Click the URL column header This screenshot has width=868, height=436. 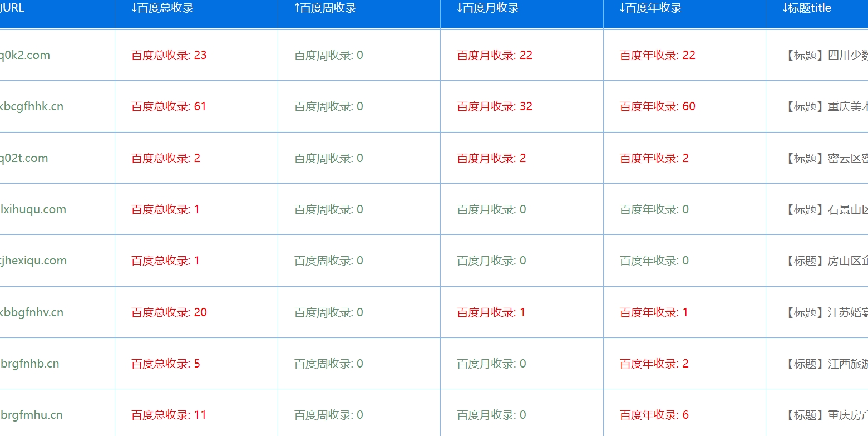coord(12,8)
